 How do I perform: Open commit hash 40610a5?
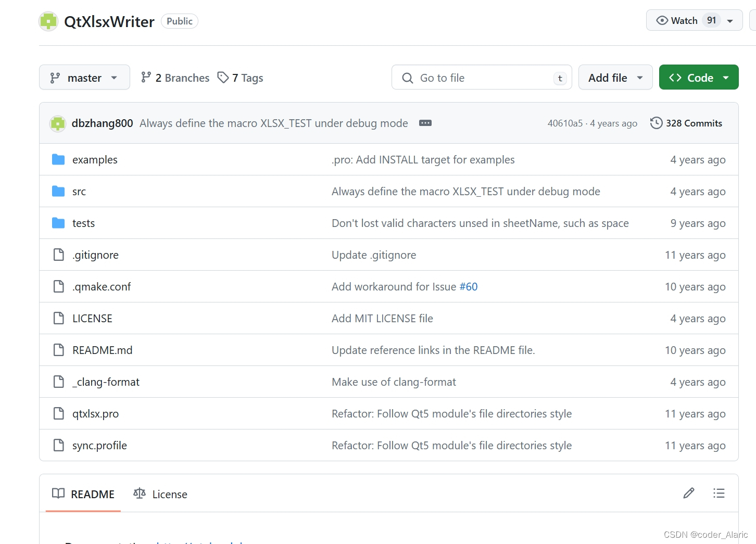point(565,123)
